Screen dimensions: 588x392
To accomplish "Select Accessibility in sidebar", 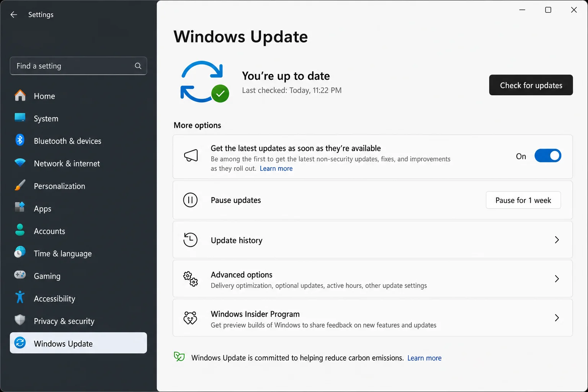I will [78, 299].
